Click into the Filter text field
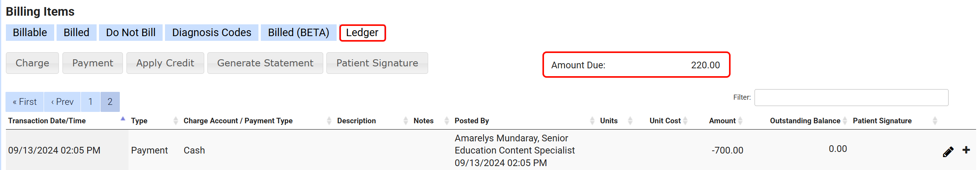The image size is (980, 170). point(851,97)
